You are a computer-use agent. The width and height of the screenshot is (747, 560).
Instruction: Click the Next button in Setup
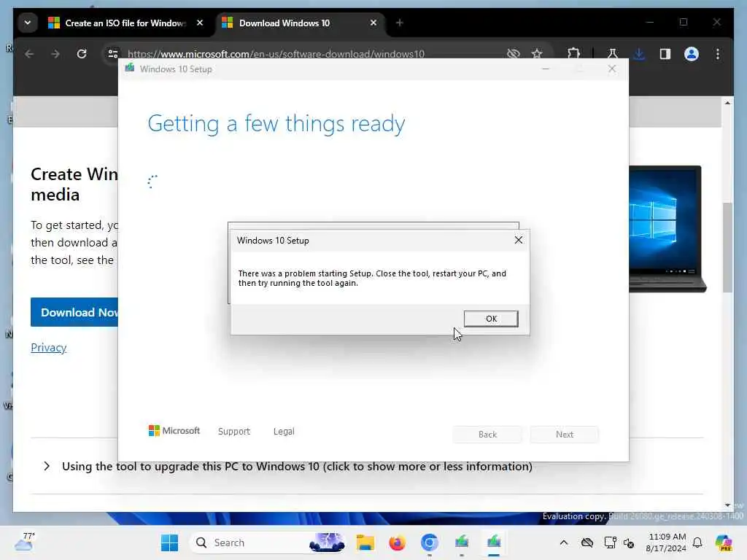coord(565,435)
